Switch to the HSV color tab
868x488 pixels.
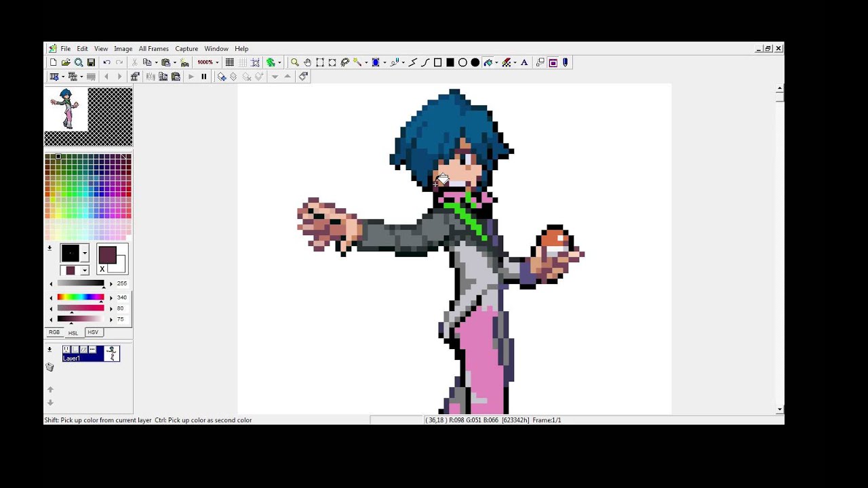point(93,332)
